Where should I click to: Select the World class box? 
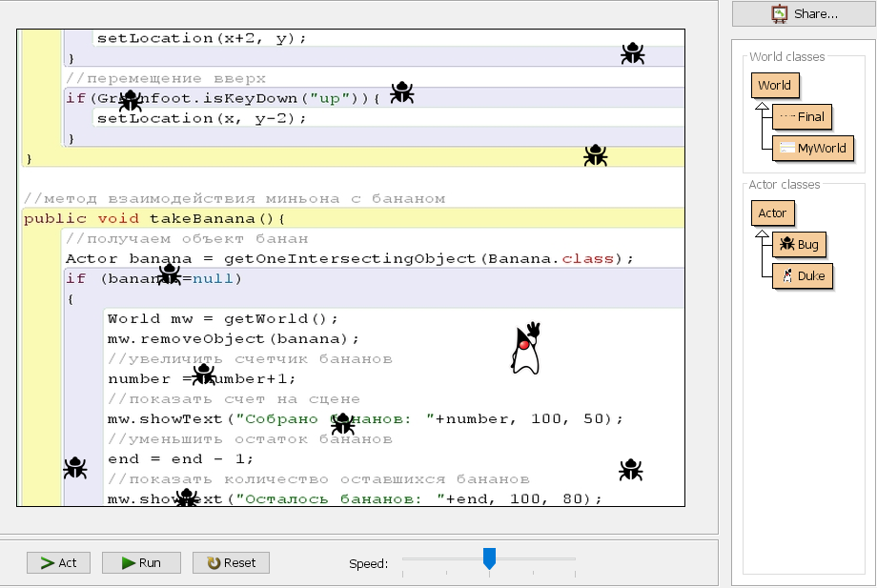coord(774,85)
